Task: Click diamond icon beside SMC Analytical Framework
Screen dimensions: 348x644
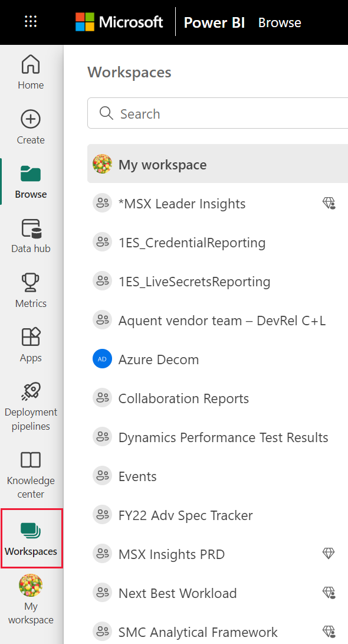Action: tap(329, 632)
